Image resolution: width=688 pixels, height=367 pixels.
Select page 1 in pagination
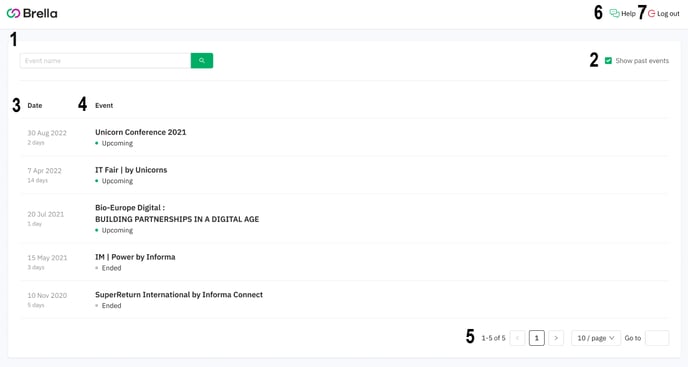(537, 338)
